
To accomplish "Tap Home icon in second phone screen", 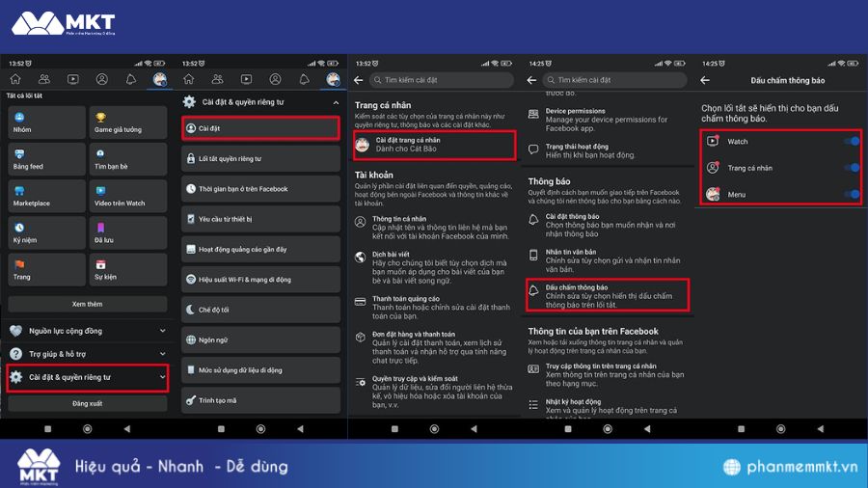I will pyautogui.click(x=189, y=79).
